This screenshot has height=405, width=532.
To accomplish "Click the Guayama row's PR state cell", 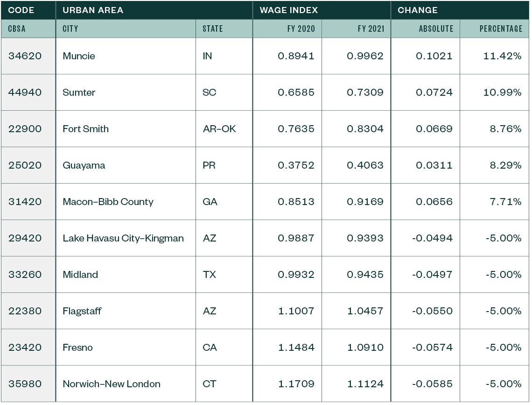I will [209, 165].
